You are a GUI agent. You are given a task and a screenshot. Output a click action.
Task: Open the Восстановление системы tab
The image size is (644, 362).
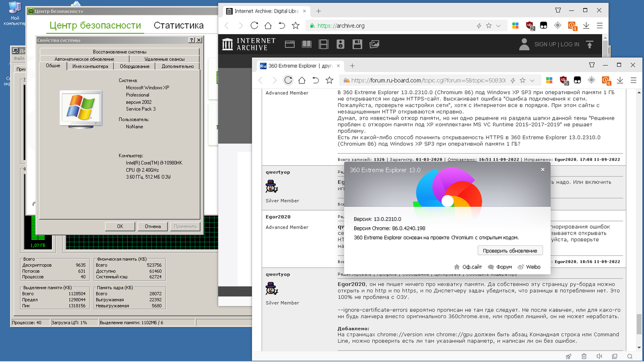(x=120, y=52)
